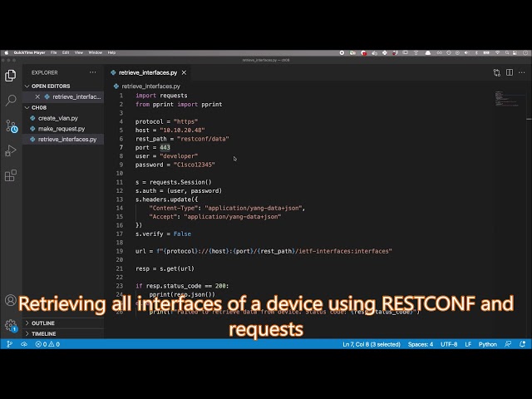532x399 pixels.
Task: Click the Open Changes compare icon
Action: 497,72
